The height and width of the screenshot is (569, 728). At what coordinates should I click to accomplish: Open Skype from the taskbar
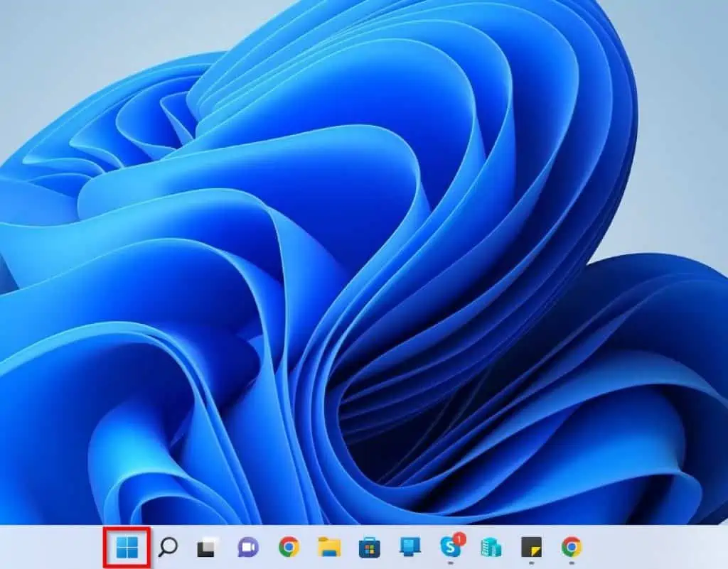tap(449, 547)
